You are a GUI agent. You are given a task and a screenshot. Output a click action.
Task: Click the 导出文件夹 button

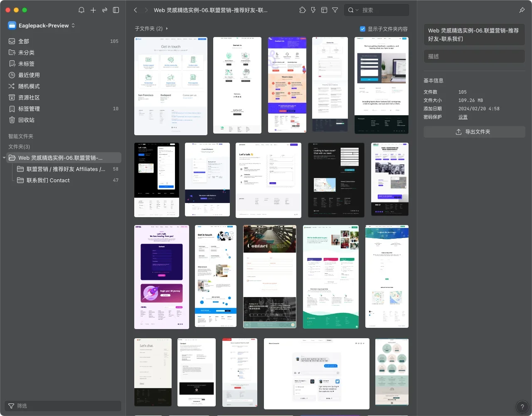(474, 132)
